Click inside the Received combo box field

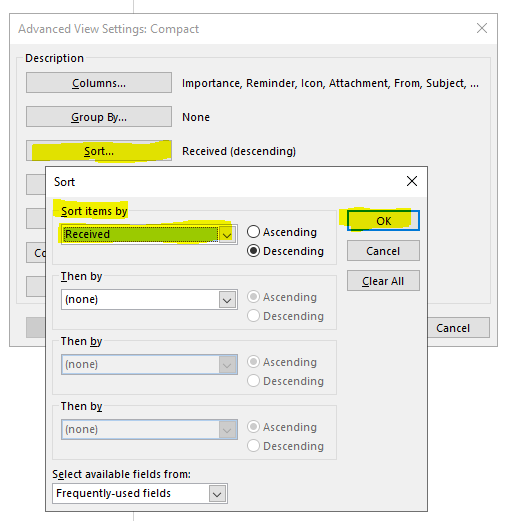pos(140,234)
